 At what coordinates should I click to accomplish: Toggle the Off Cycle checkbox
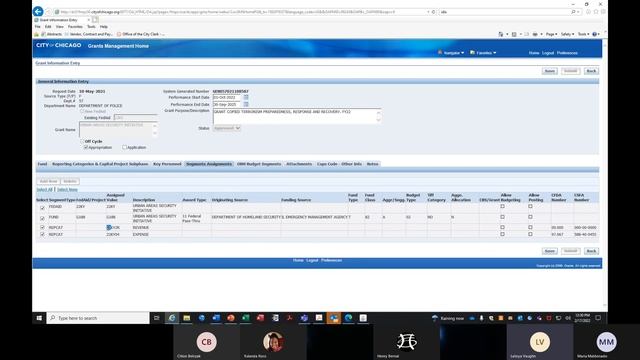[x=82, y=141]
